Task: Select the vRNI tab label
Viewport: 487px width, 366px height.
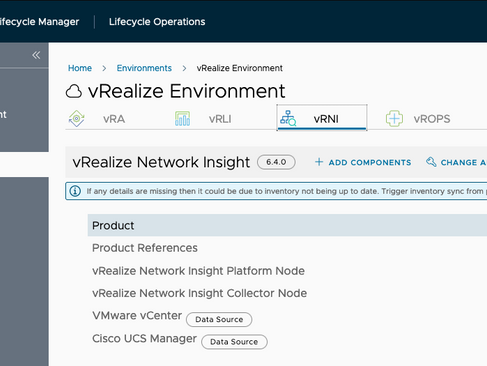Action: tap(326, 119)
